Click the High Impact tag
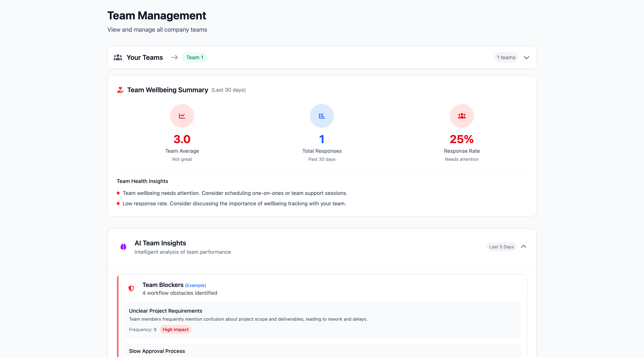This screenshot has height=357, width=644. tap(176, 329)
